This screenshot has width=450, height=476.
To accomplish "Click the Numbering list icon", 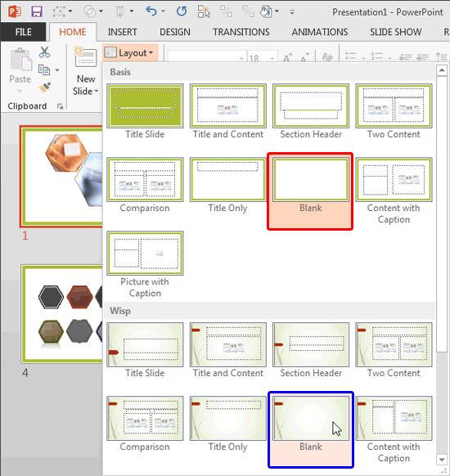I will (x=377, y=56).
